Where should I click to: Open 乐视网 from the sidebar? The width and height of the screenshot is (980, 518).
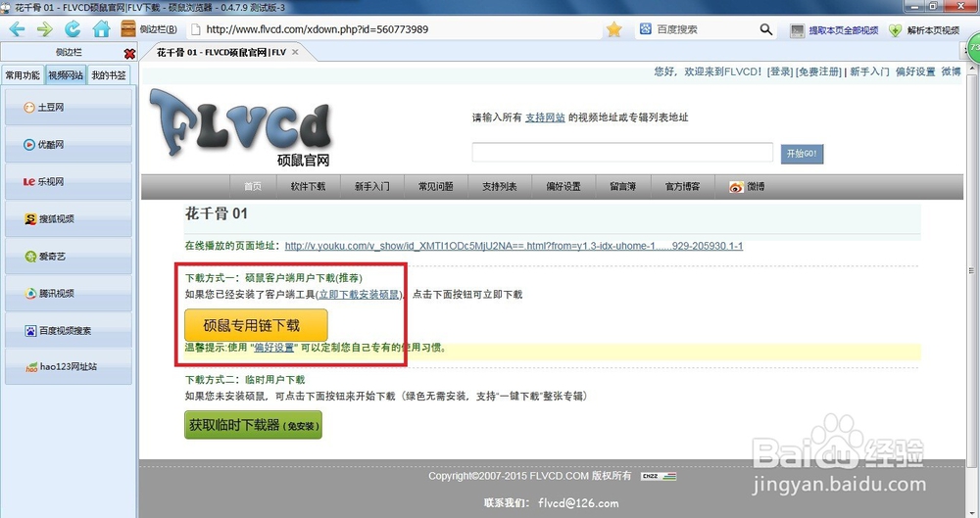69,181
